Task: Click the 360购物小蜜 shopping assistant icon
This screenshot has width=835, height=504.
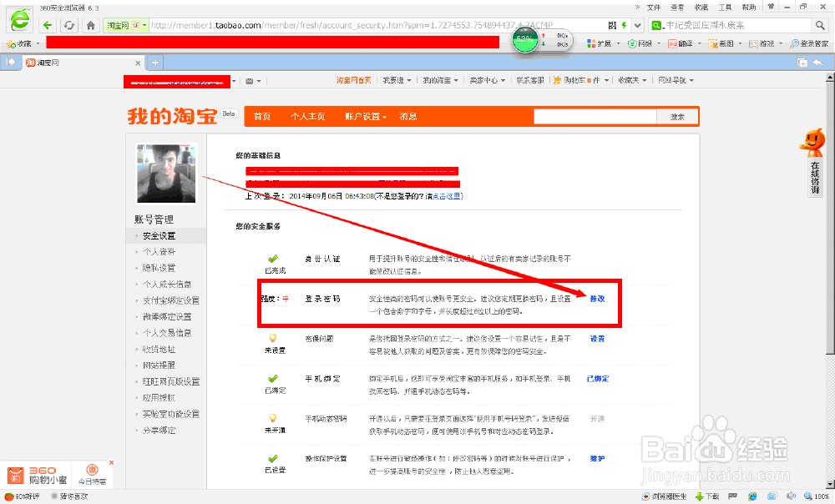Action: 38,475
